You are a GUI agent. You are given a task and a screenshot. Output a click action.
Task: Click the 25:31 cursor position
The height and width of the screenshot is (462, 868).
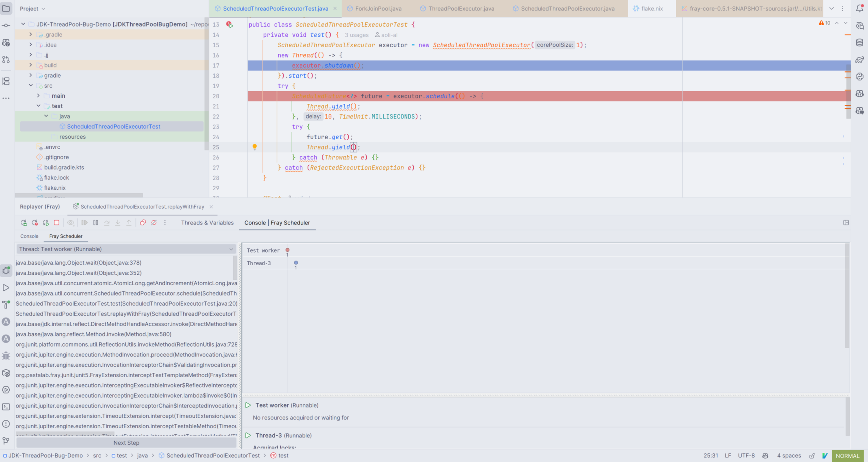(x=711, y=456)
